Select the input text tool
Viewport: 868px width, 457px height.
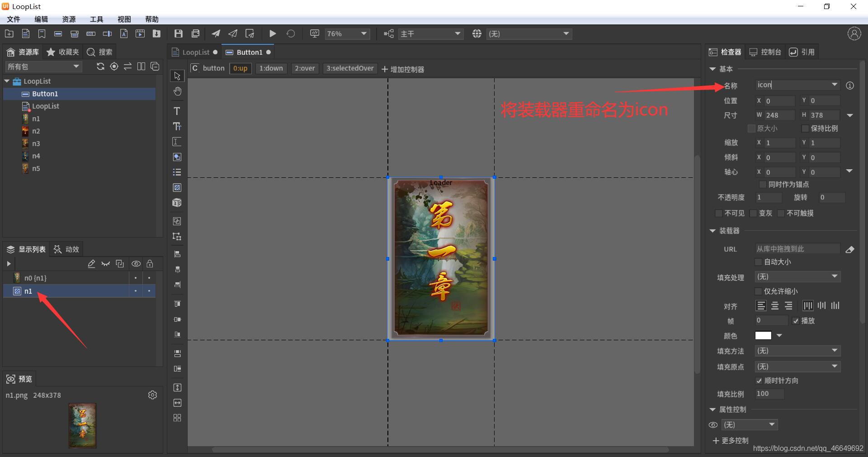tap(177, 142)
